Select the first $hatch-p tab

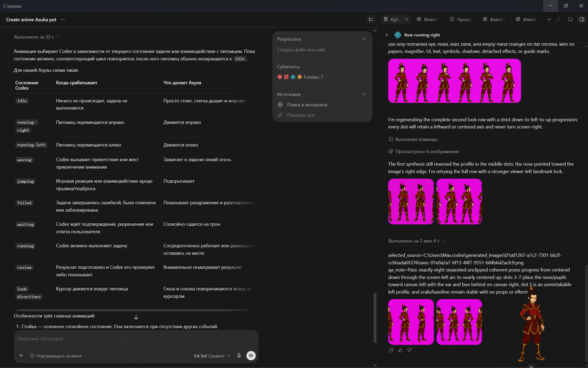[428, 19]
